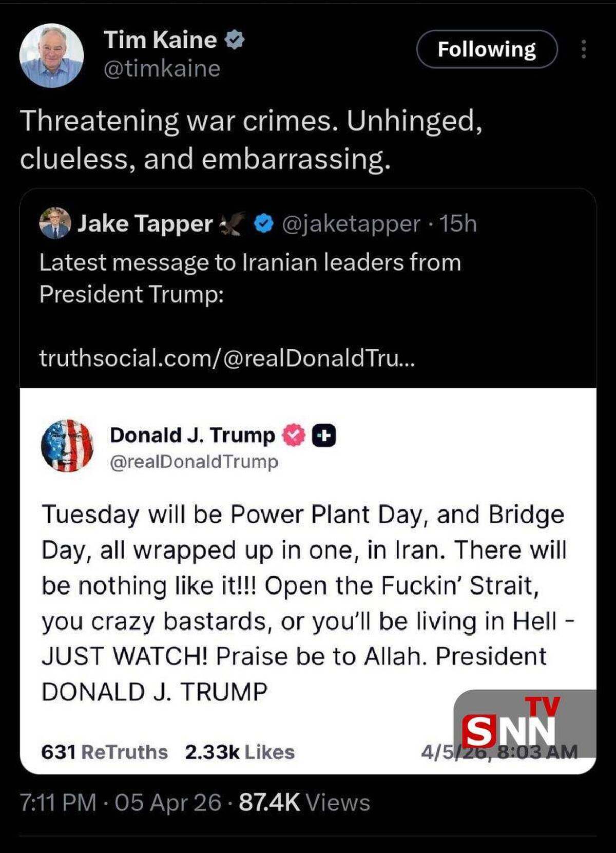Click Tim Kaine's verified badge
This screenshot has width=616, height=853.
coord(235,40)
